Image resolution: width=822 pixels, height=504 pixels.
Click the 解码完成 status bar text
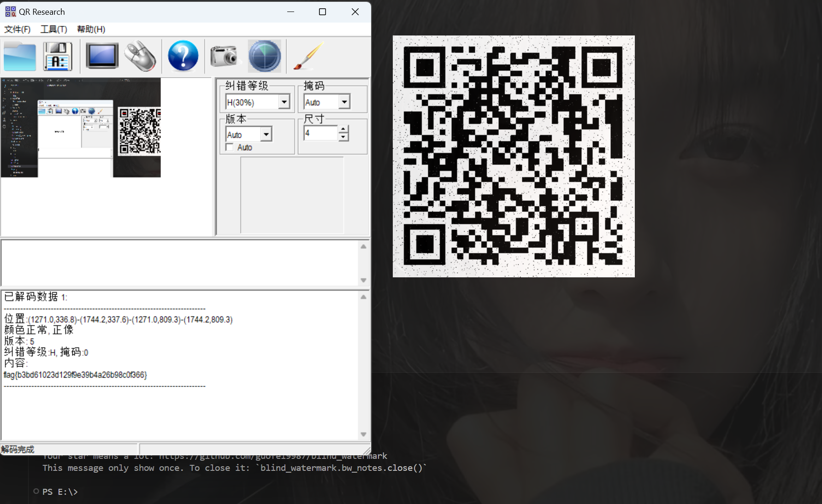coord(18,450)
